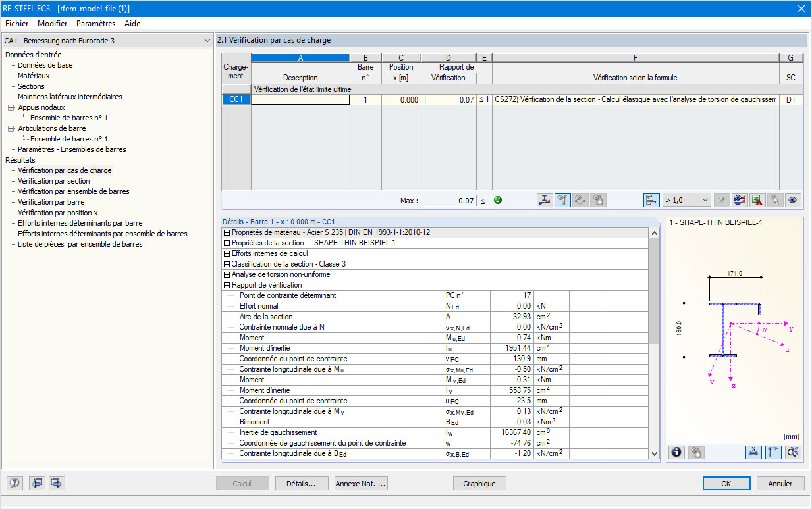The width and height of the screenshot is (812, 510).
Task: Click the Détails... button
Action: 301,484
